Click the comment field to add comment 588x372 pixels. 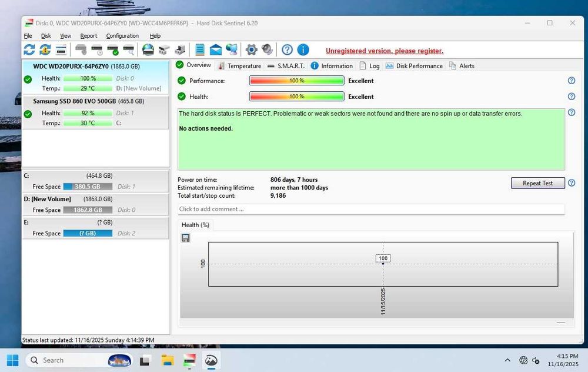coord(371,209)
